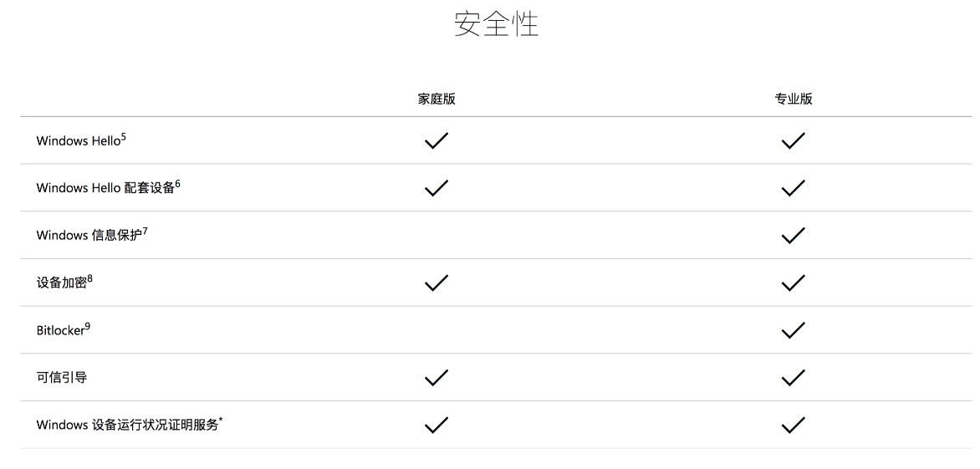Viewport: 980px width, 469px height.
Task: Click Pro edition checkmark for 设备加密
Action: pyautogui.click(x=794, y=283)
